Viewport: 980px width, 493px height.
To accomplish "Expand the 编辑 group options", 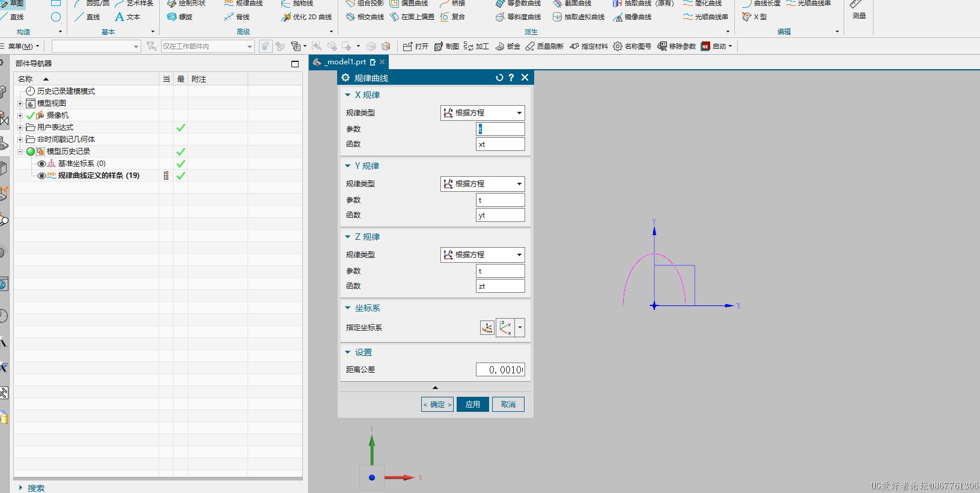I will 837,32.
